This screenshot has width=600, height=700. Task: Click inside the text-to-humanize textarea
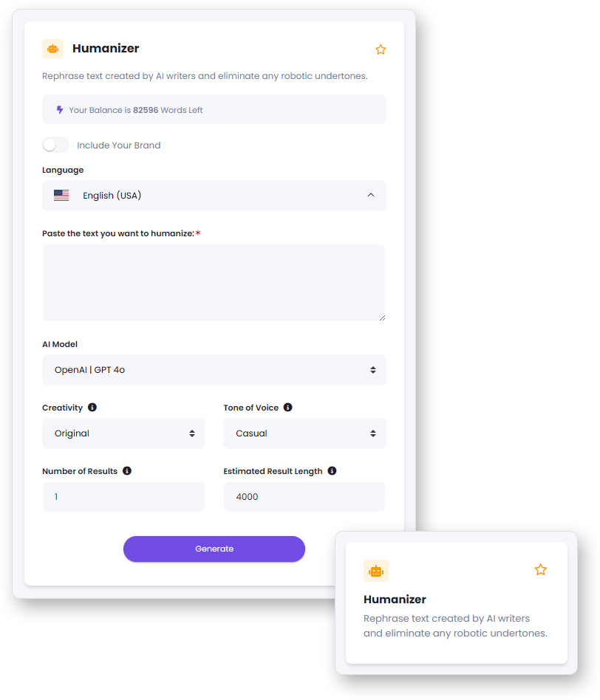(x=214, y=283)
